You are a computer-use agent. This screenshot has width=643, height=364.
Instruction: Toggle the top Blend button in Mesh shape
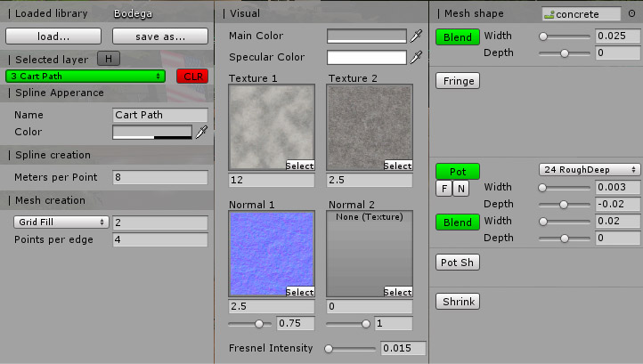(x=458, y=36)
